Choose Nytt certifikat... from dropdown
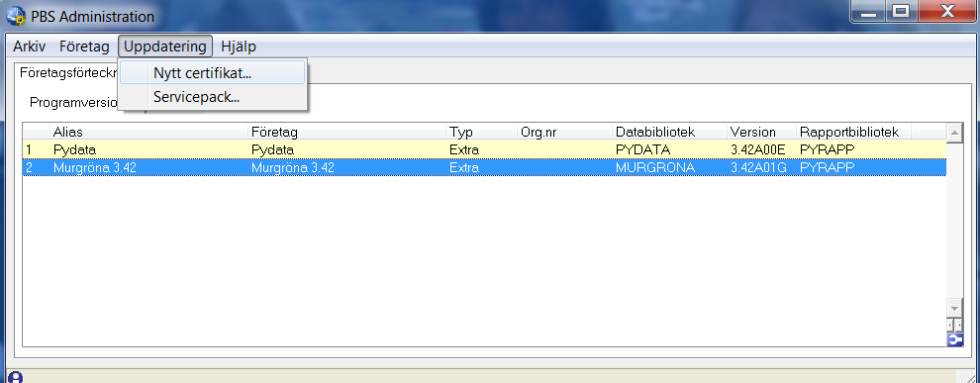The image size is (980, 383). tap(213, 73)
